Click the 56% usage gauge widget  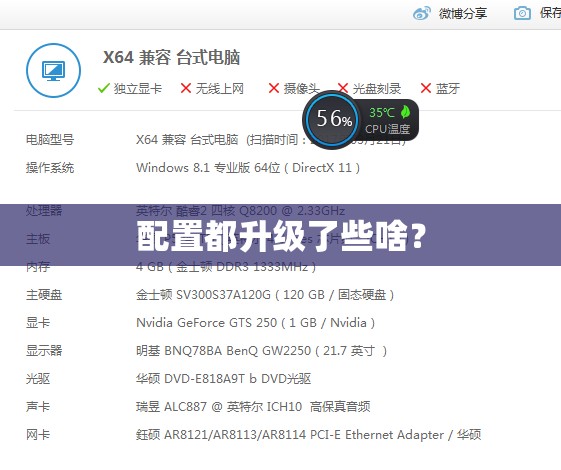coord(332,119)
